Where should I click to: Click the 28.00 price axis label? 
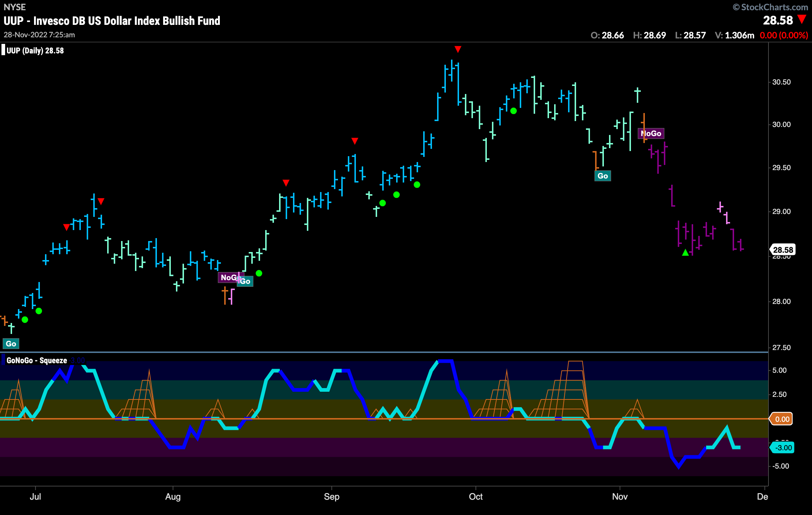(781, 301)
